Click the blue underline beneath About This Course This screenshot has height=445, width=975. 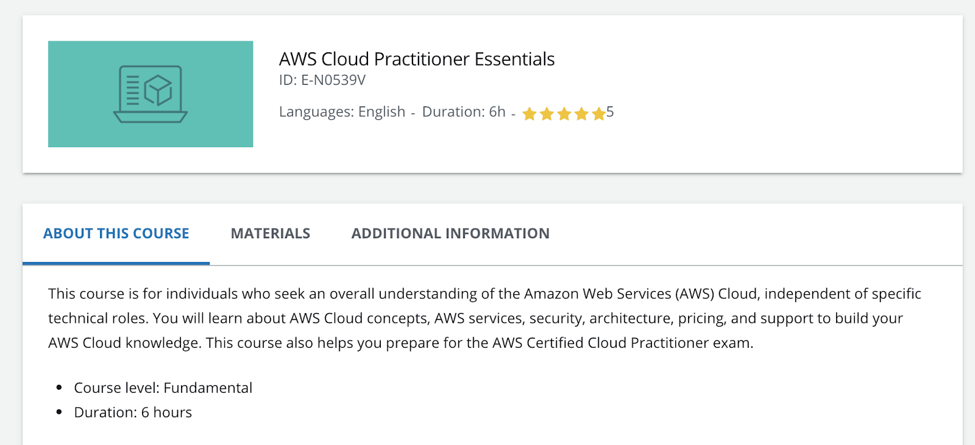[116, 263]
